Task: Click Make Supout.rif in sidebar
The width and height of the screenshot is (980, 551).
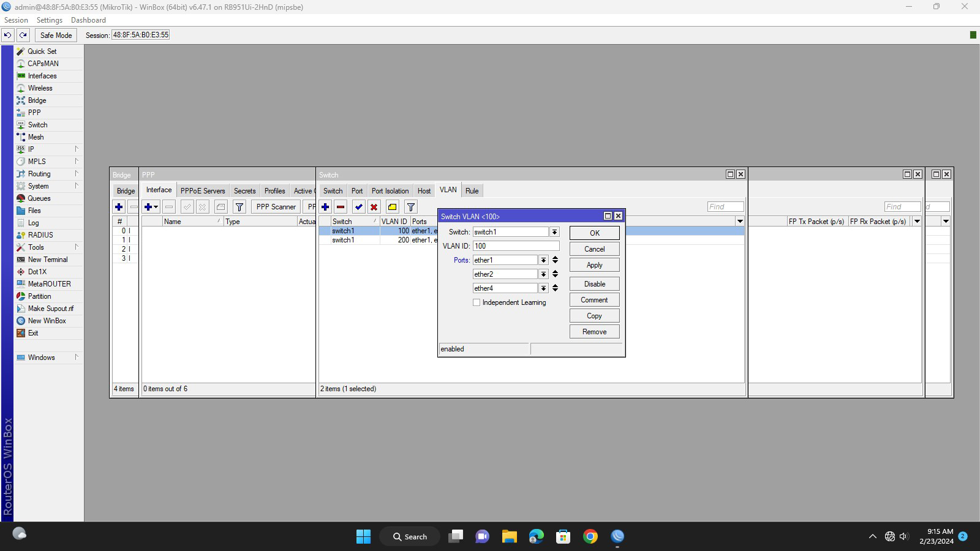Action: [x=50, y=309]
